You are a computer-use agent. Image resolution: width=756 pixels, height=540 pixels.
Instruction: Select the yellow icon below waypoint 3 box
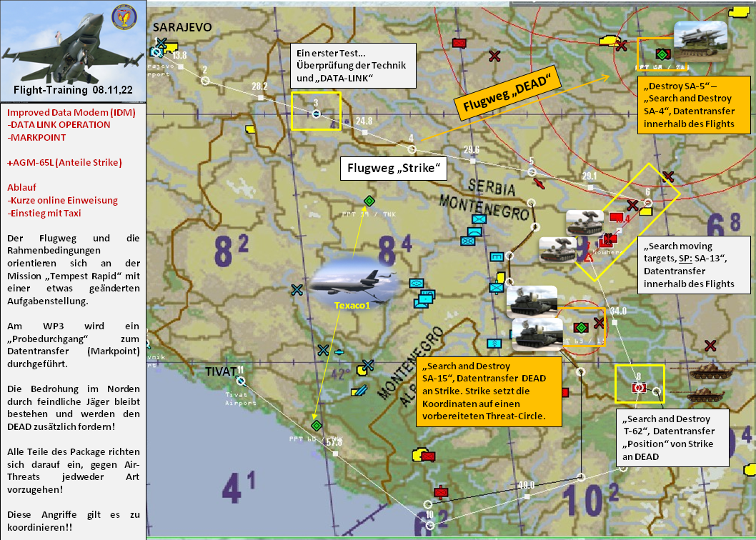pos(250,129)
